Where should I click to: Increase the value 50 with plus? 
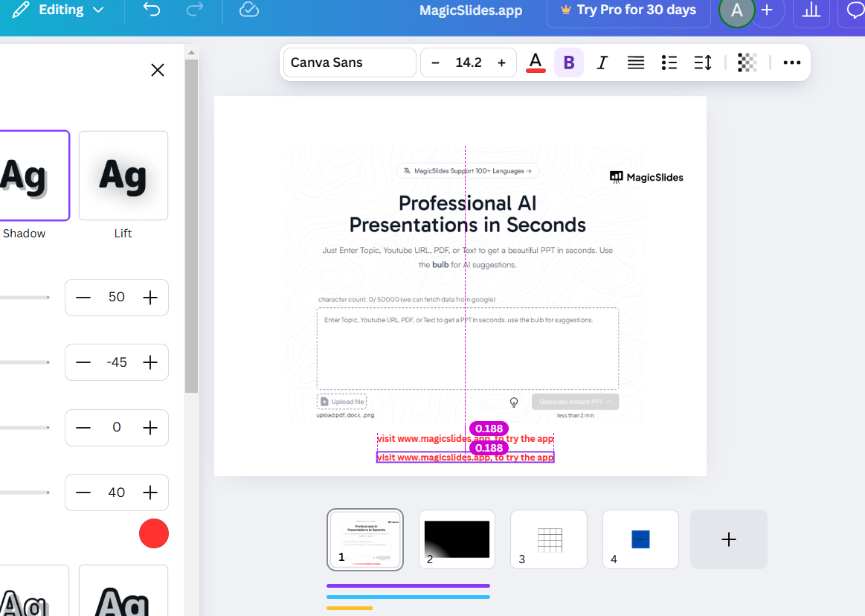point(150,298)
